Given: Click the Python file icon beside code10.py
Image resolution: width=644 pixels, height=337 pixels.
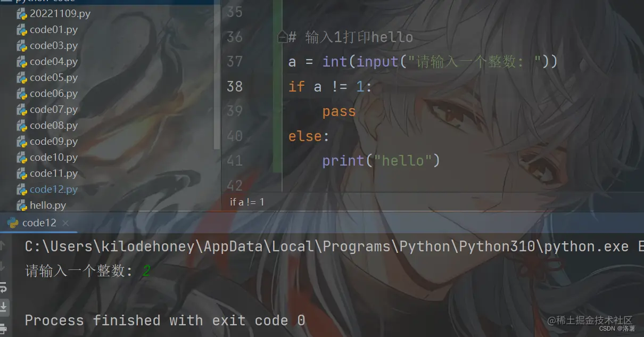Looking at the screenshot, I should [22, 158].
